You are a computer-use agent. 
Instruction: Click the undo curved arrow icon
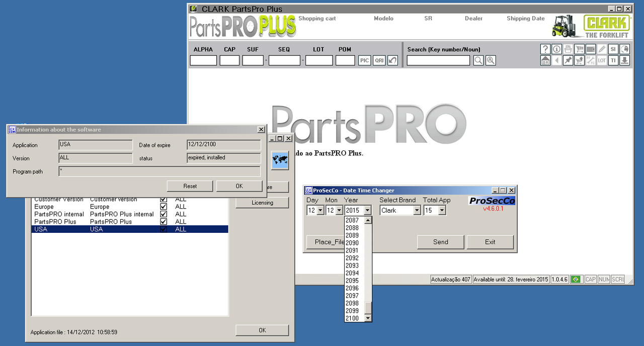pos(392,61)
